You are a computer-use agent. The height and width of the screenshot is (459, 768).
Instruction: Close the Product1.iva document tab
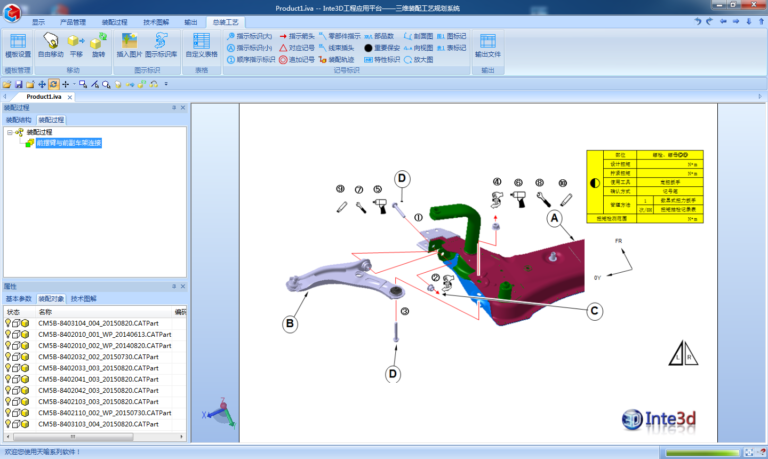pyautogui.click(x=70, y=97)
